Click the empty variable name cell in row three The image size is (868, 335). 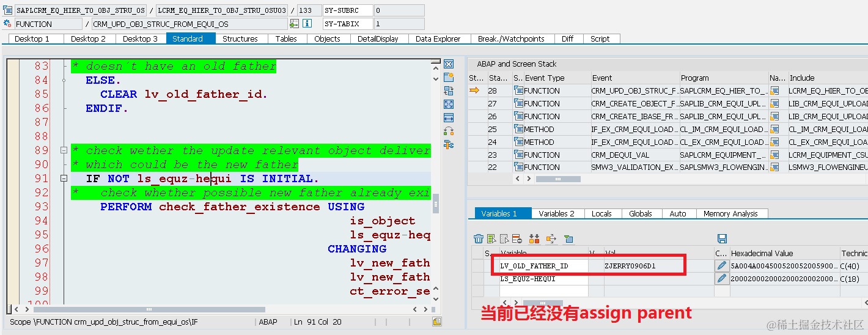[544, 291]
